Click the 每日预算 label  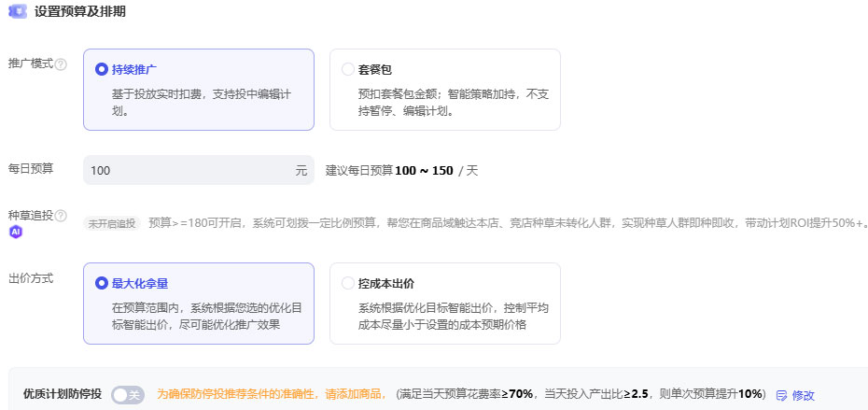point(31,168)
